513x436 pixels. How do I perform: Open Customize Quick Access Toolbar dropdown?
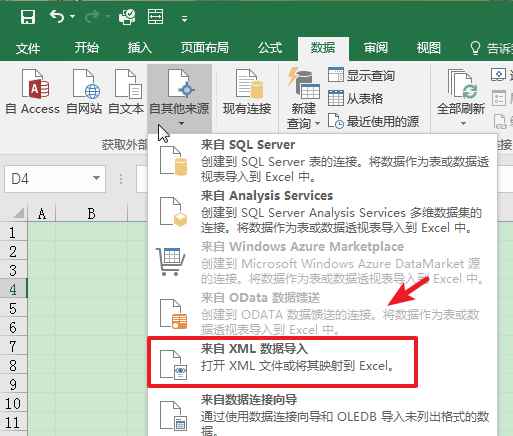tap(184, 19)
